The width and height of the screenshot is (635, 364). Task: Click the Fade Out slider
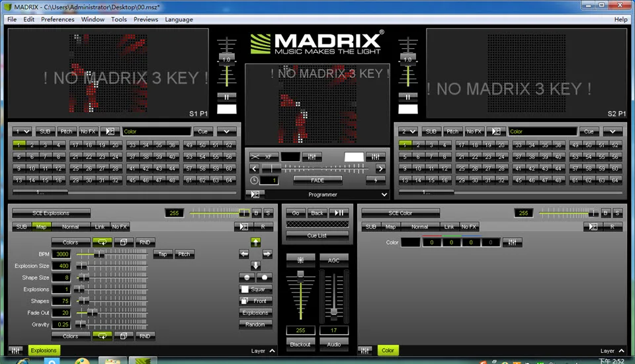[111, 312]
